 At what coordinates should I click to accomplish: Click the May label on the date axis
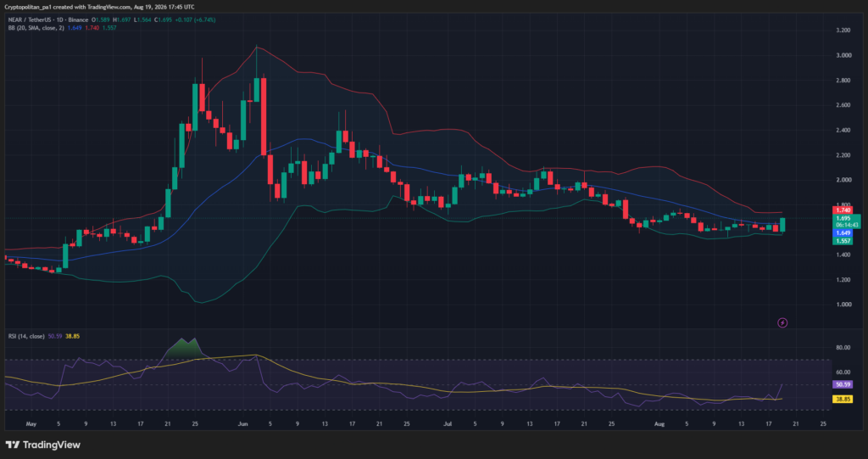[x=31, y=424]
